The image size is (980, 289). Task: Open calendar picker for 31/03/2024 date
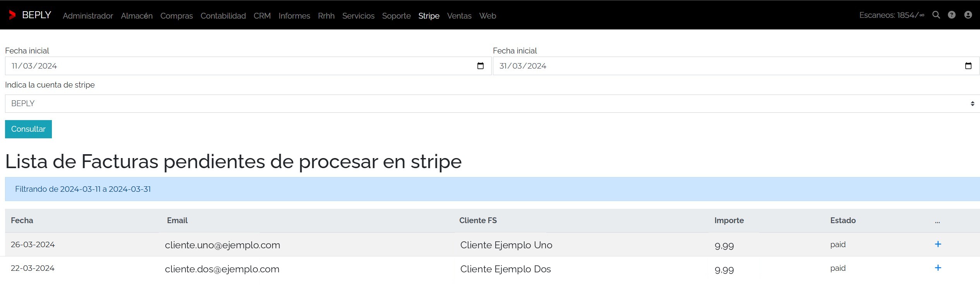click(968, 66)
